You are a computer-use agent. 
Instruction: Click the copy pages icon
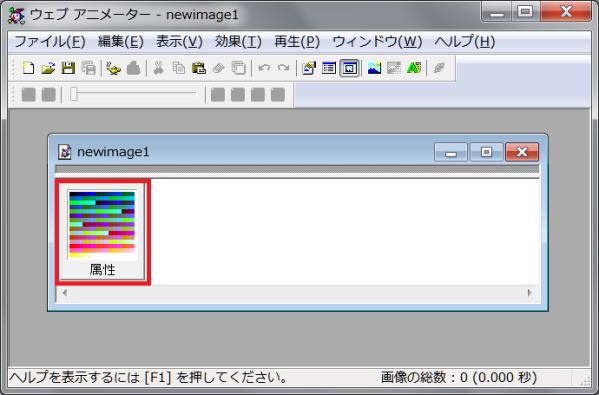(x=178, y=68)
